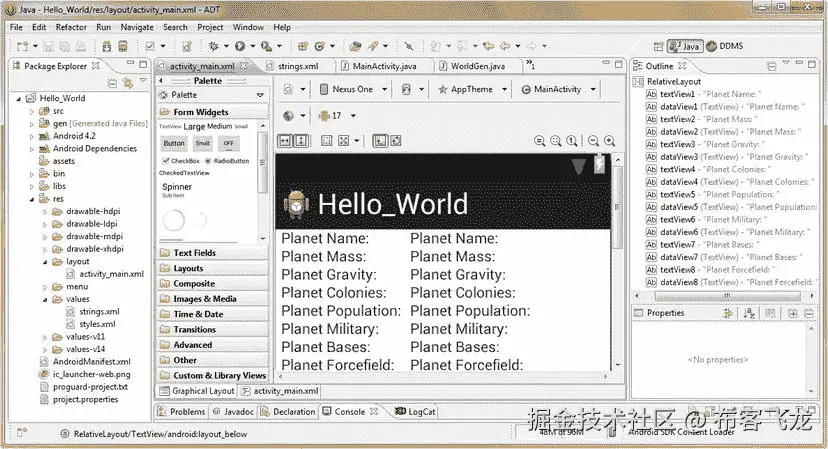This screenshot has width=828, height=449.
Task: Click Collapse All in the Properties panel
Action: point(809,313)
